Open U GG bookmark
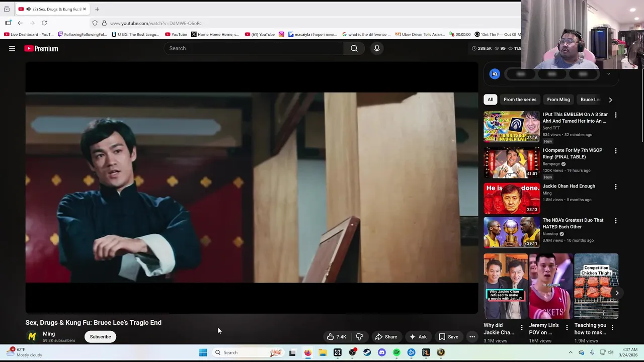The height and width of the screenshot is (362, 644). pos(135,34)
